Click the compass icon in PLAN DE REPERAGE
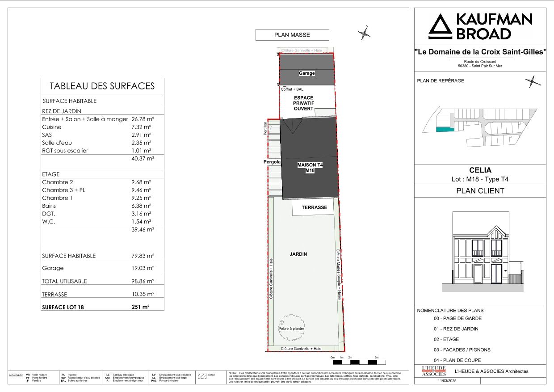 click(x=532, y=82)
